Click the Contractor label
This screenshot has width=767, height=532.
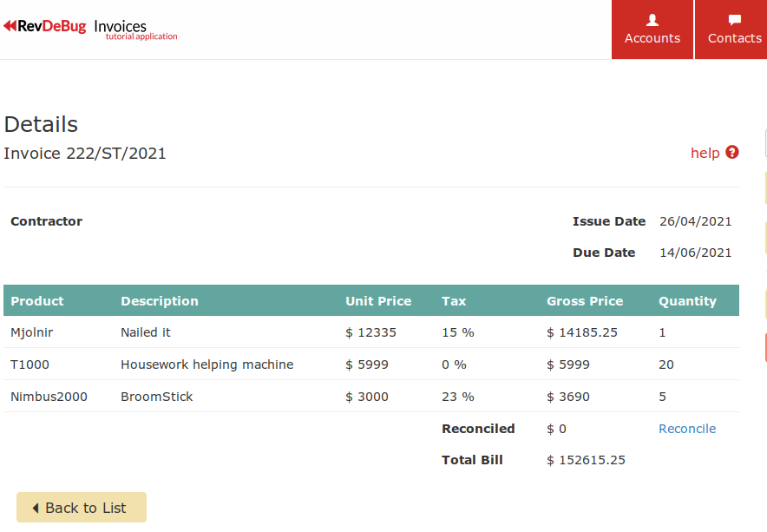(x=47, y=221)
